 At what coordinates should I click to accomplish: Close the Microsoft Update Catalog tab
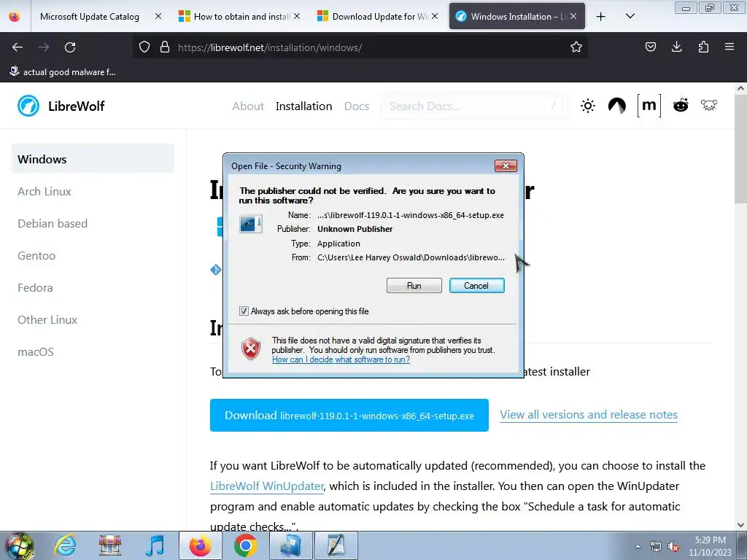tap(158, 16)
